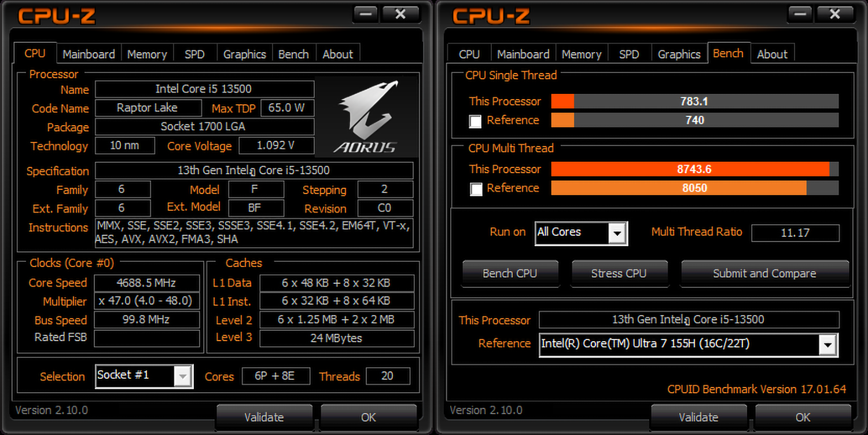Click Validate in right window
The width and height of the screenshot is (868, 435).
[698, 417]
